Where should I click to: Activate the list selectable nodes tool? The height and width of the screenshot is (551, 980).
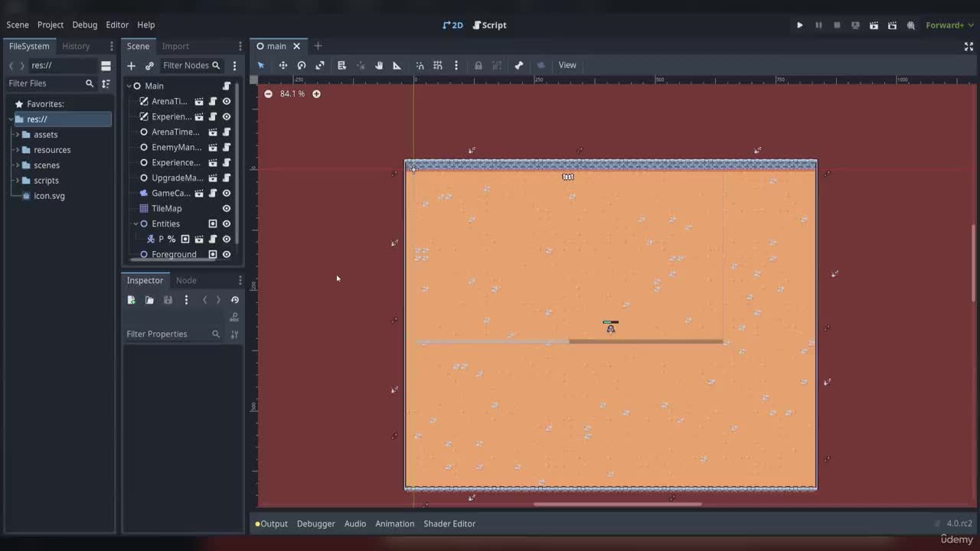click(x=341, y=65)
